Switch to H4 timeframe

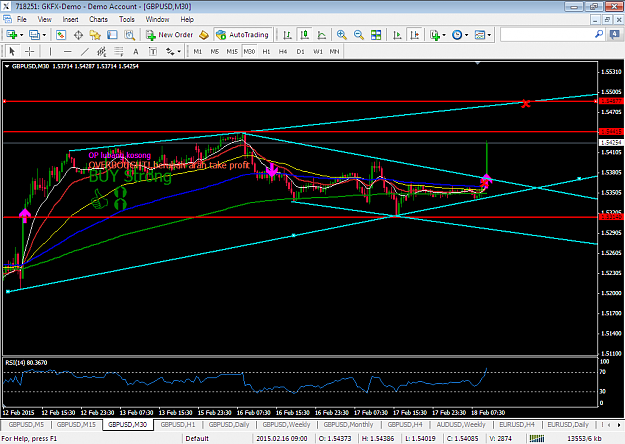(x=283, y=51)
